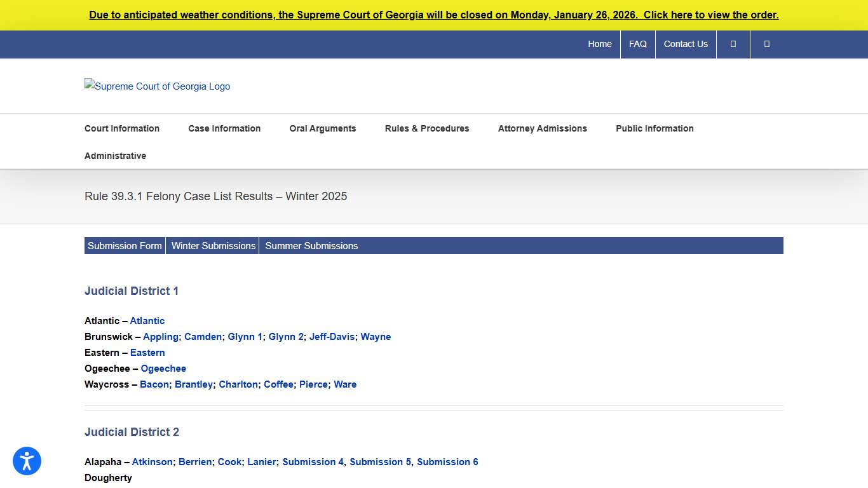
Task: Select the Atlantic circuit link
Action: click(147, 320)
